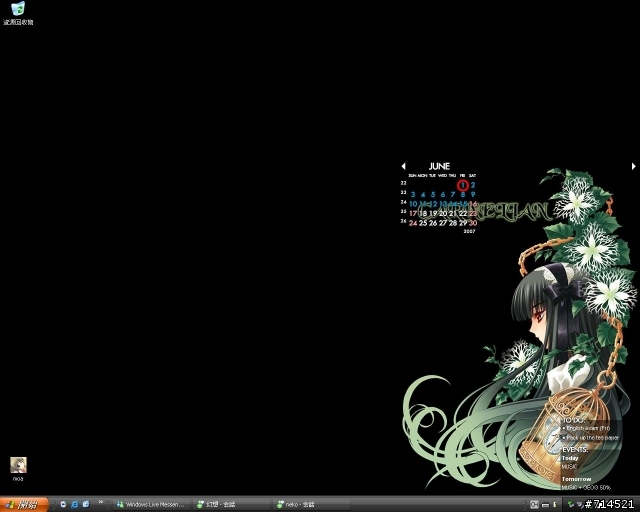Go to previous month in calendar
The height and width of the screenshot is (512, 640).
pyautogui.click(x=403, y=166)
